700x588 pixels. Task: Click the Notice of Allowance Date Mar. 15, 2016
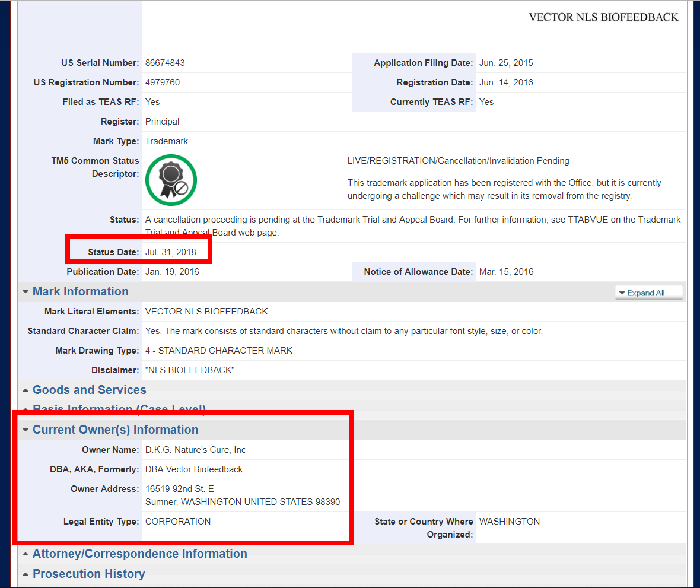[x=506, y=272]
